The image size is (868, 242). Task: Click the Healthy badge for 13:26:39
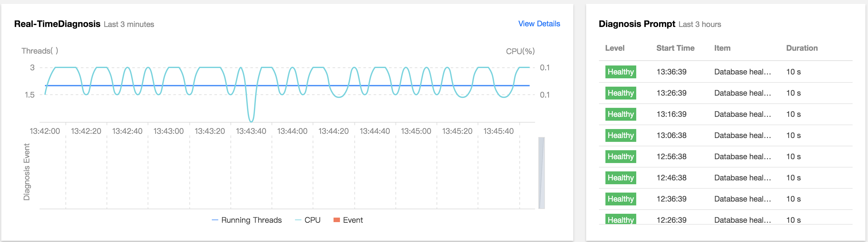coord(620,93)
